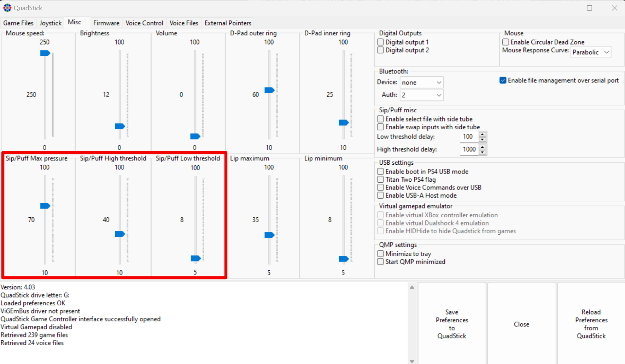
Task: Enable Circular Dead Zone for mouse
Action: point(506,42)
